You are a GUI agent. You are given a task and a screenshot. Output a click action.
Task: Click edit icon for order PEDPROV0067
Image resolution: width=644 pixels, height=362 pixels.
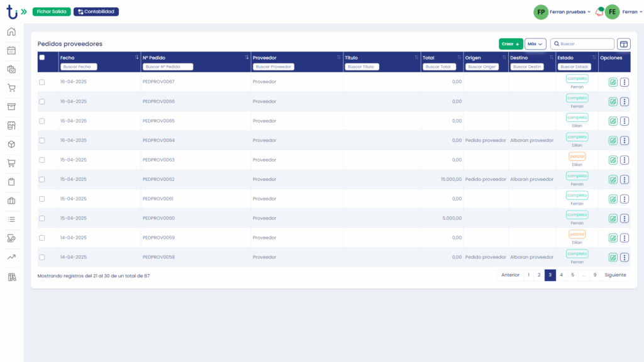pyautogui.click(x=613, y=82)
